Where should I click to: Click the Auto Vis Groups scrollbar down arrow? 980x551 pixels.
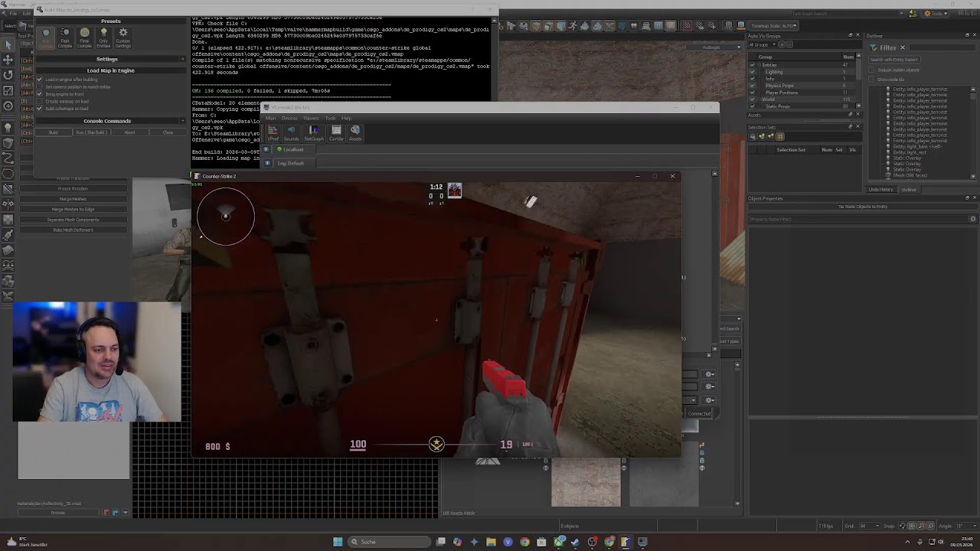tap(858, 106)
